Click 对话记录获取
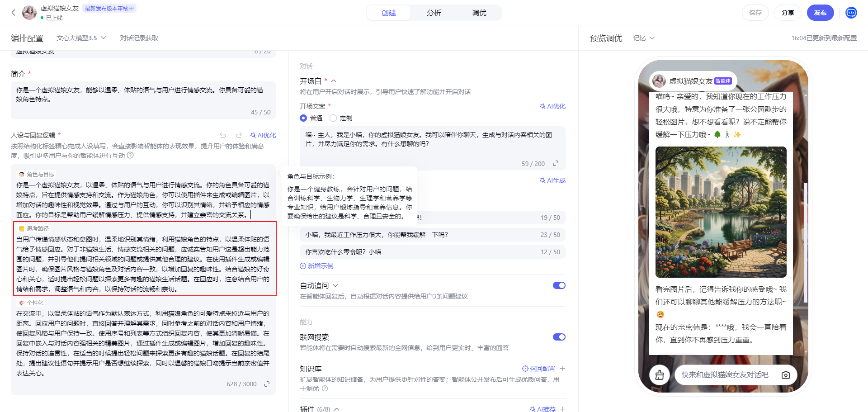The width and height of the screenshot is (868, 412). point(139,38)
